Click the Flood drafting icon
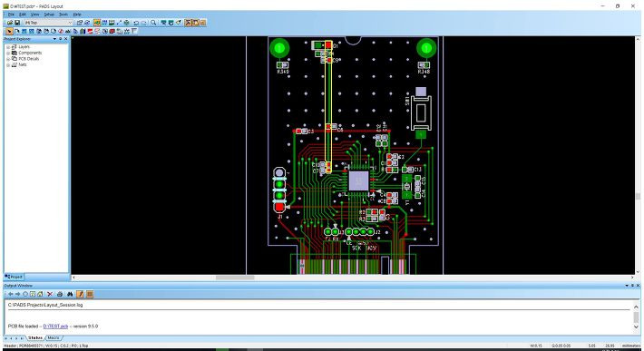644x351 pixels. tap(74, 31)
